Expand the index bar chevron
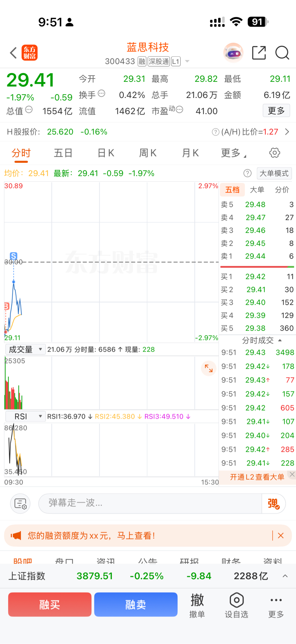This screenshot has width=296, height=644. (x=285, y=576)
